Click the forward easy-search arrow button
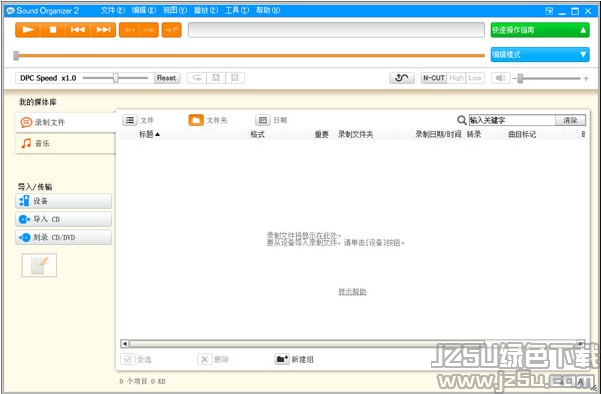Image resolution: width=601 pixels, height=394 pixels. point(149,30)
